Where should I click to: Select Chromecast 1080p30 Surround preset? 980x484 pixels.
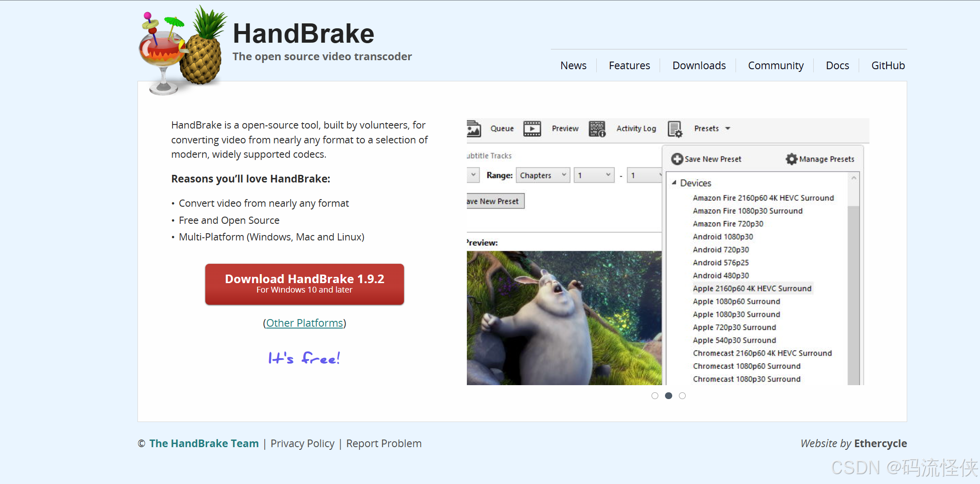(x=746, y=379)
